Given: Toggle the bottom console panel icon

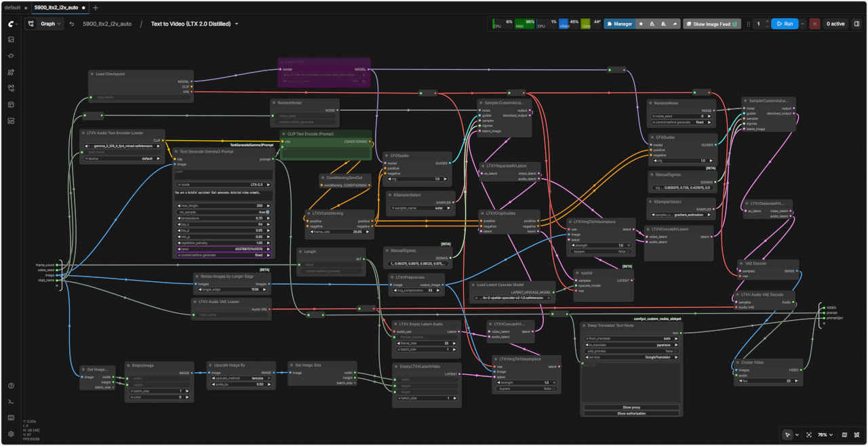Looking at the screenshot, I should coord(11,402).
